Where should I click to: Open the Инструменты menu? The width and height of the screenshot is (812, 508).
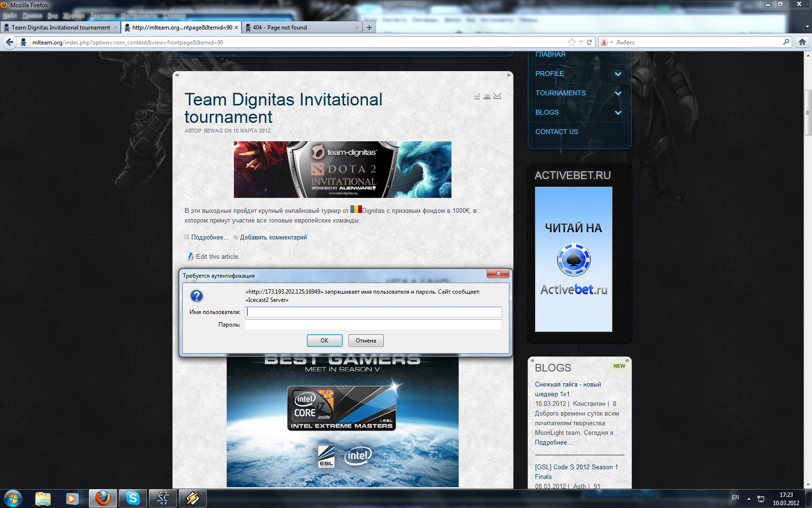[x=139, y=16]
